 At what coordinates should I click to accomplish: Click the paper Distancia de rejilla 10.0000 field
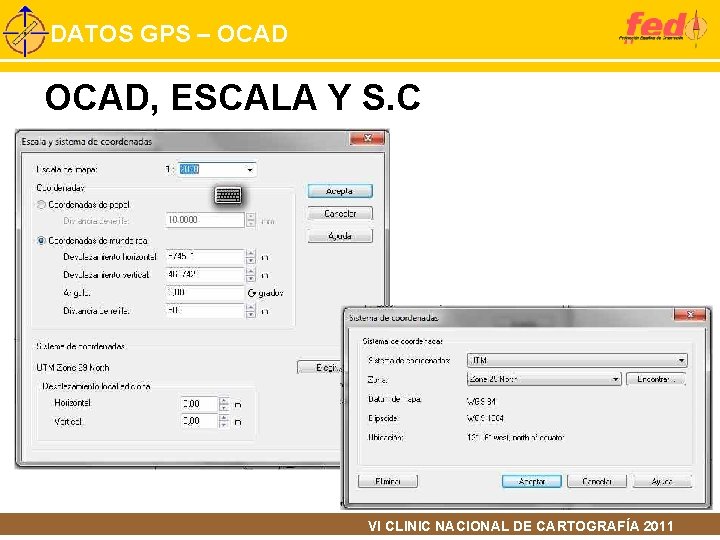205,220
